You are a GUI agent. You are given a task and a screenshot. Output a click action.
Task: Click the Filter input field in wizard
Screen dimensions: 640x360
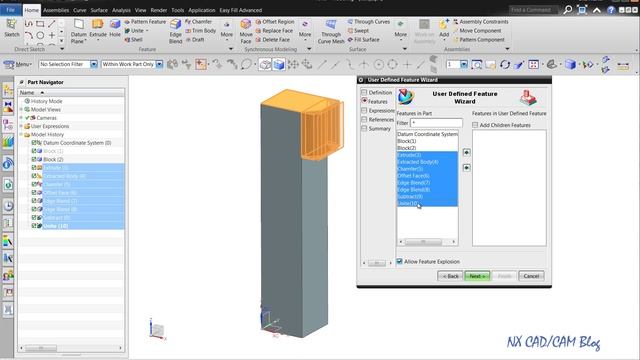tap(436, 122)
